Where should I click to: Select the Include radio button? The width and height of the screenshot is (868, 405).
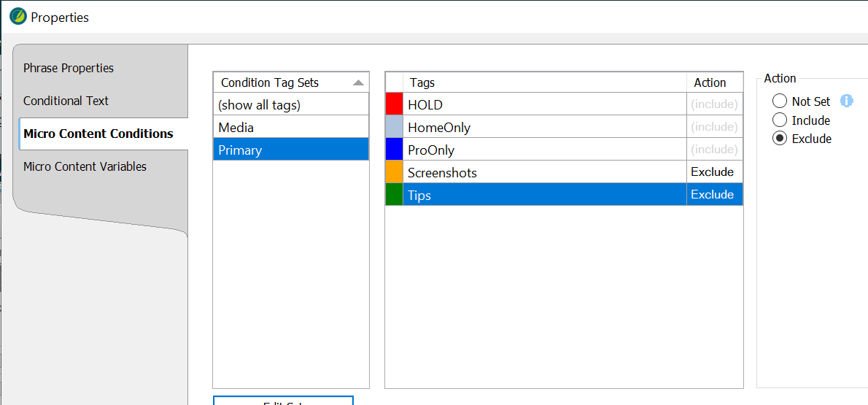pos(780,120)
